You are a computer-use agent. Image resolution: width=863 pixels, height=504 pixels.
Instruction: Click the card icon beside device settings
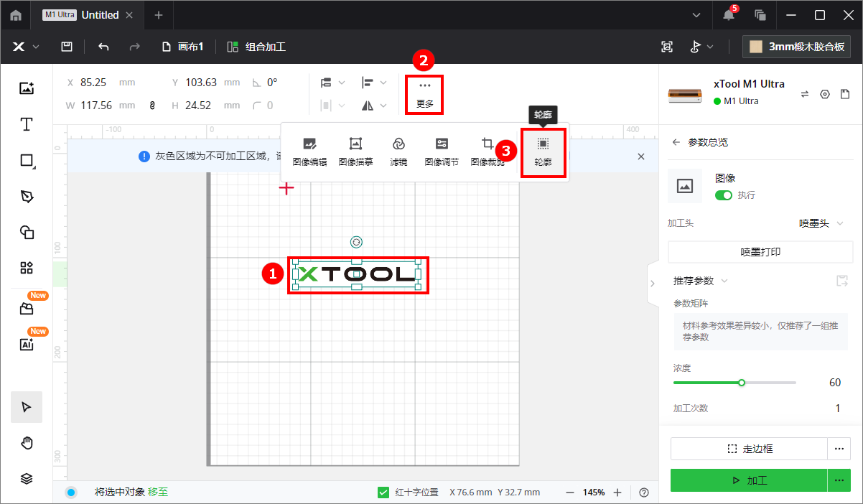point(845,94)
